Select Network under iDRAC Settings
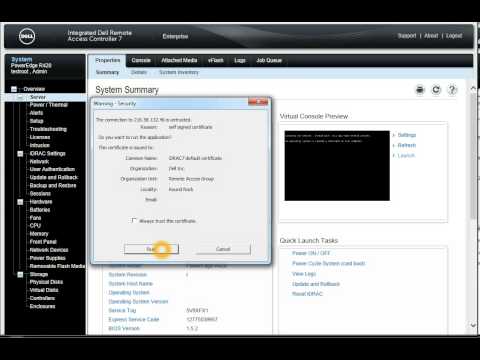480x360 pixels. click(x=39, y=162)
